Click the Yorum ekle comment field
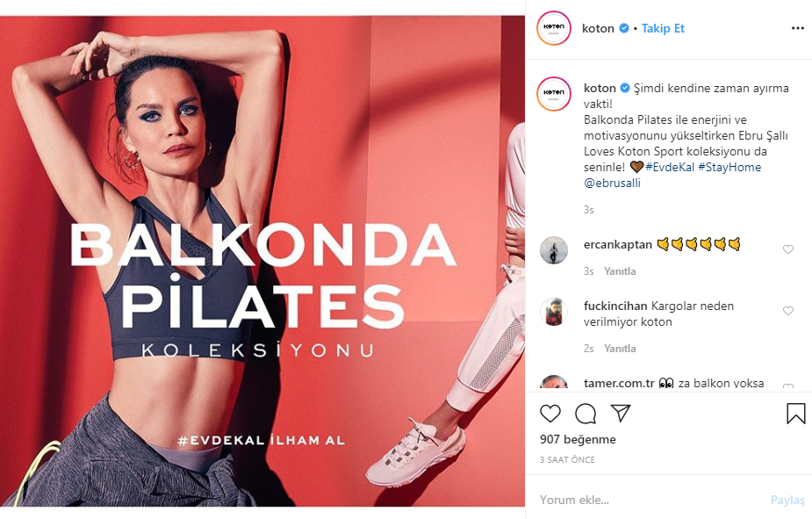Viewport: 812px width, 519px height. pos(652,500)
